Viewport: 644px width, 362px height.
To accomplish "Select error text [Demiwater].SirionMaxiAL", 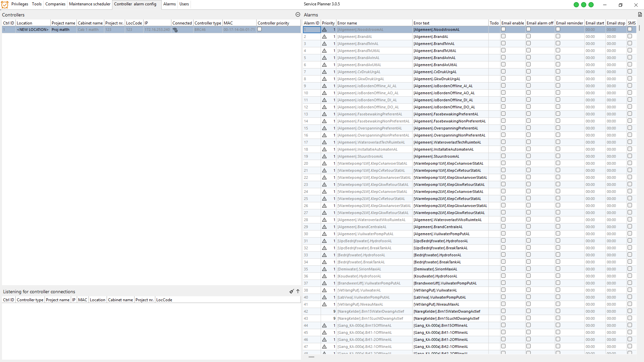I will click(x=435, y=269).
